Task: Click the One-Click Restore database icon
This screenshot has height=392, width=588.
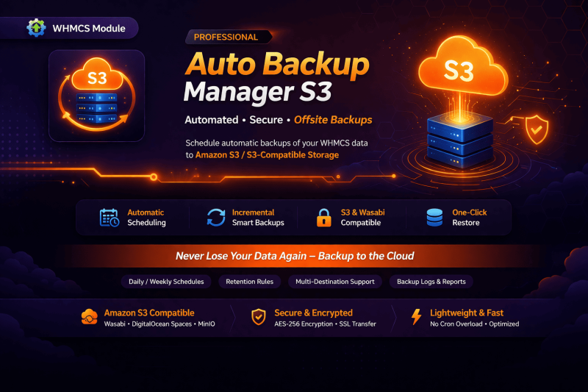Action: [x=434, y=218]
